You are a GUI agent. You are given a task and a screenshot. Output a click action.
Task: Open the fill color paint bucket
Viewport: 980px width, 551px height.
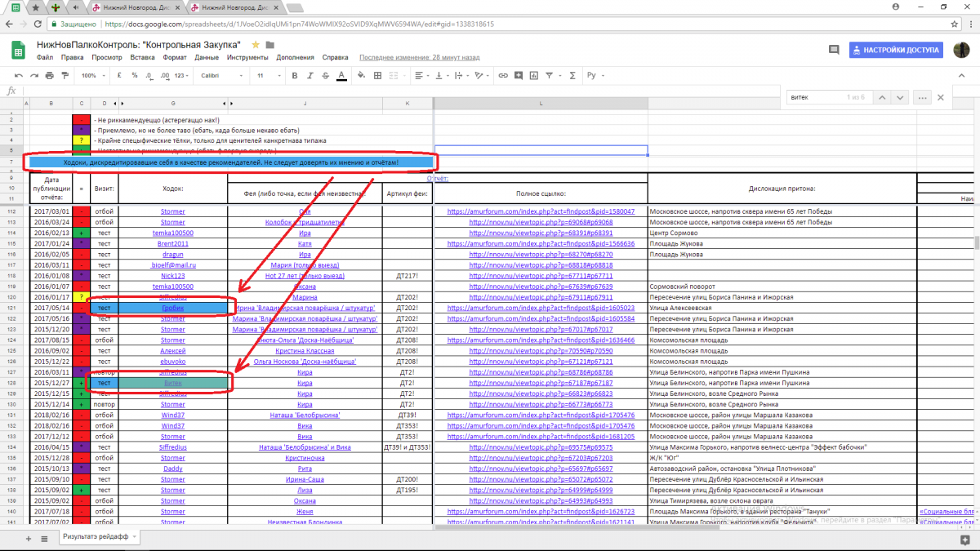(360, 75)
